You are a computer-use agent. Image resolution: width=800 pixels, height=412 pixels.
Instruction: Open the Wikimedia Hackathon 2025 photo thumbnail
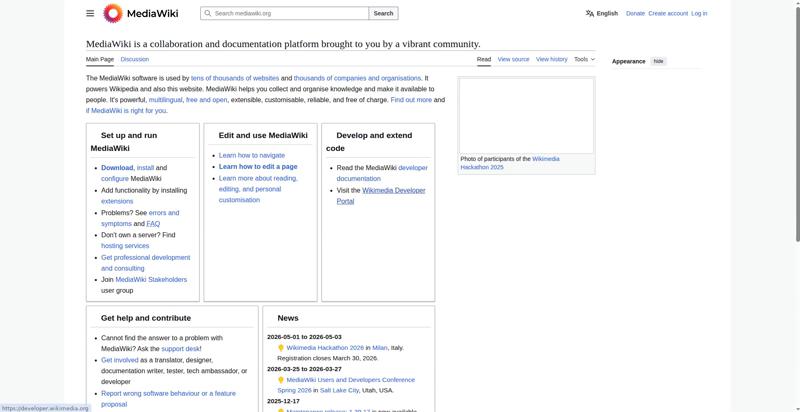[x=526, y=115]
